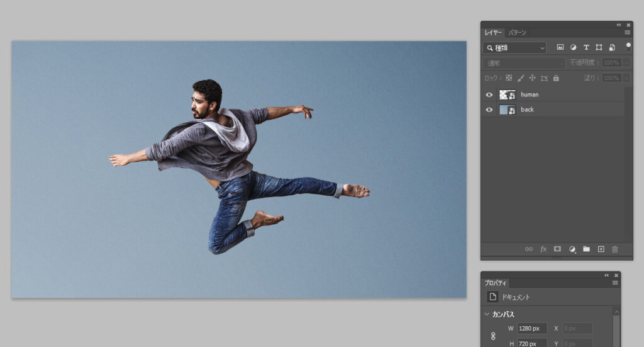This screenshot has width=644, height=347.
Task: Create a new layer with plus icon
Action: click(x=601, y=249)
